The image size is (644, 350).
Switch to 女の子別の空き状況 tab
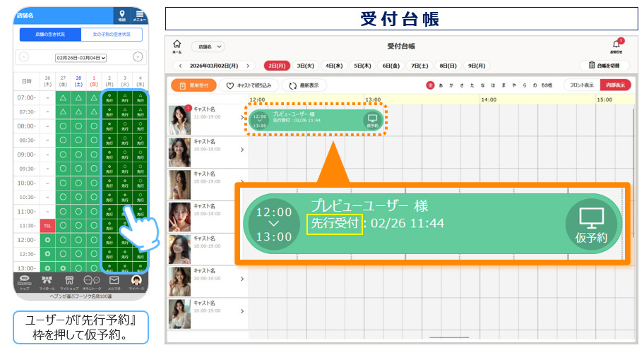(112, 35)
